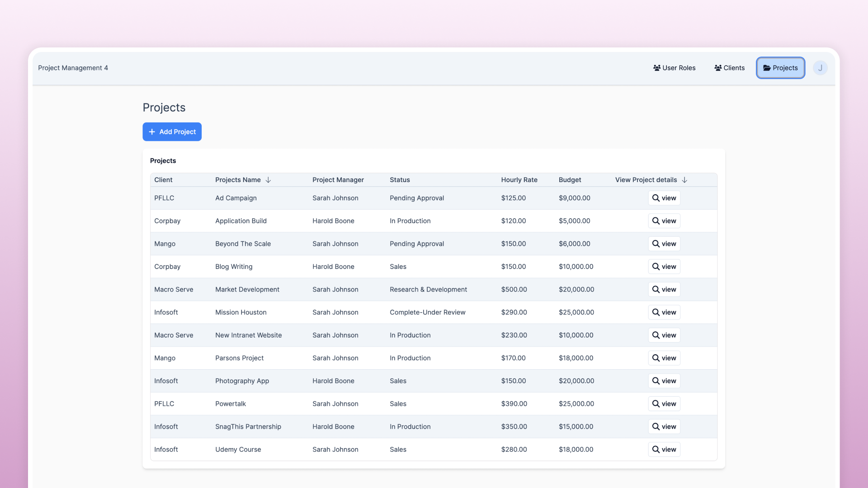This screenshot has height=488, width=868.
Task: Sort by View Project details arrow
Action: pyautogui.click(x=684, y=180)
